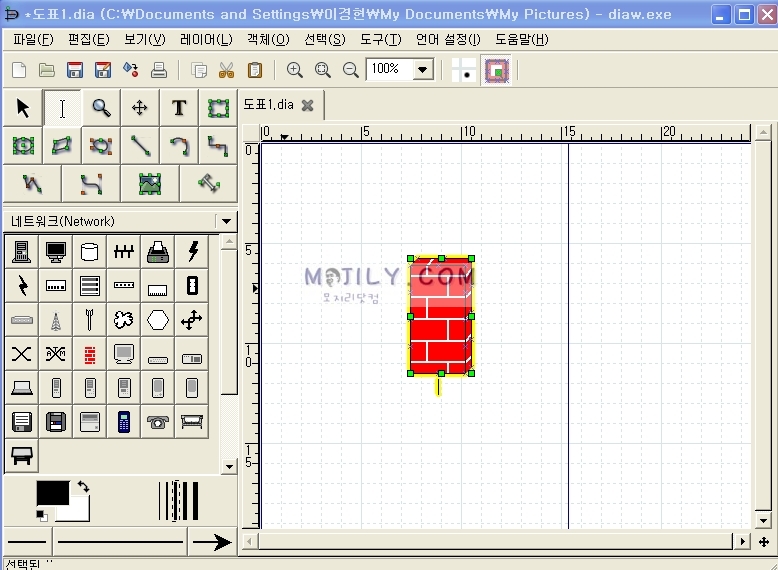The image size is (778, 570).
Task: Select the firewall brick shape in palette
Action: (x=90, y=355)
